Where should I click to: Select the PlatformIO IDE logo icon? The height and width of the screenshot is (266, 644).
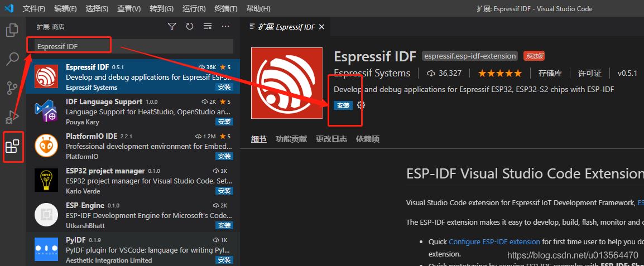(x=46, y=146)
